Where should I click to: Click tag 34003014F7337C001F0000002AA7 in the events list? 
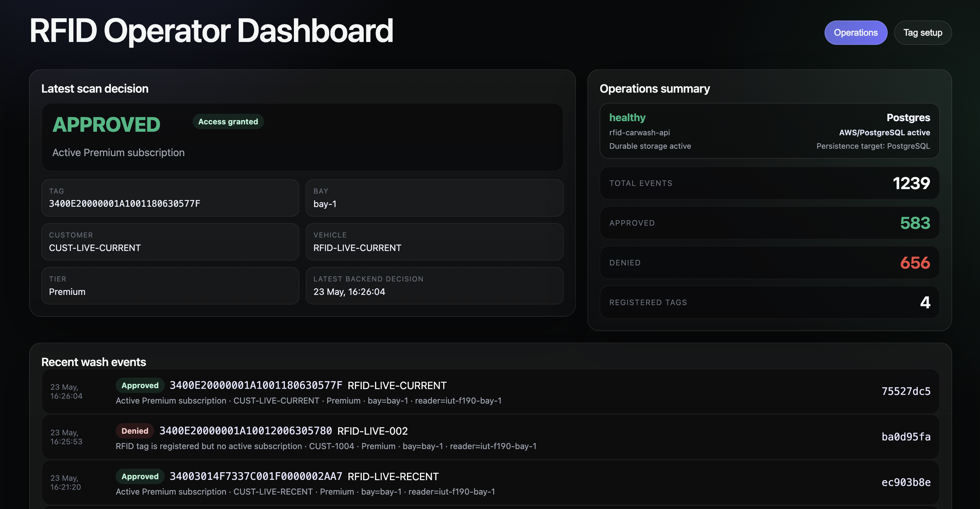256,477
